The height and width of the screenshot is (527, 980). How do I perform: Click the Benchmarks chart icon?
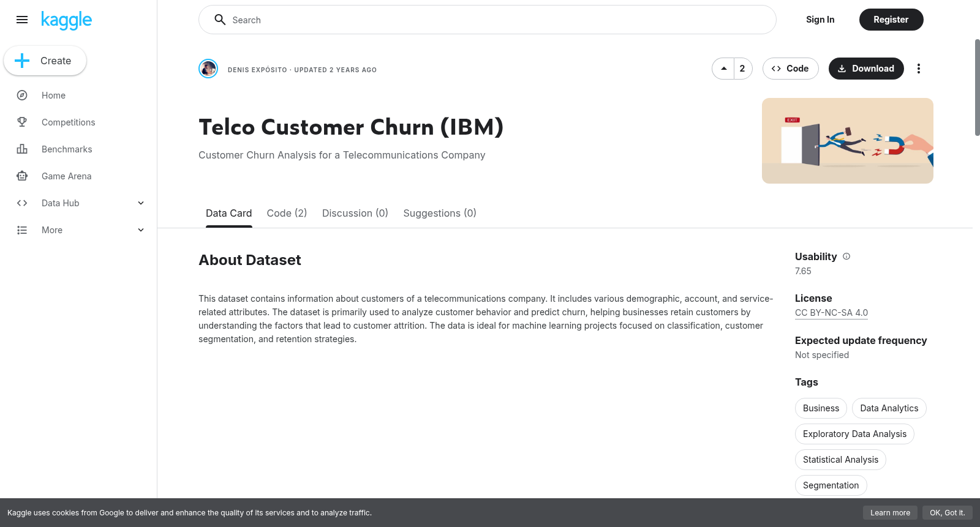[22, 149]
